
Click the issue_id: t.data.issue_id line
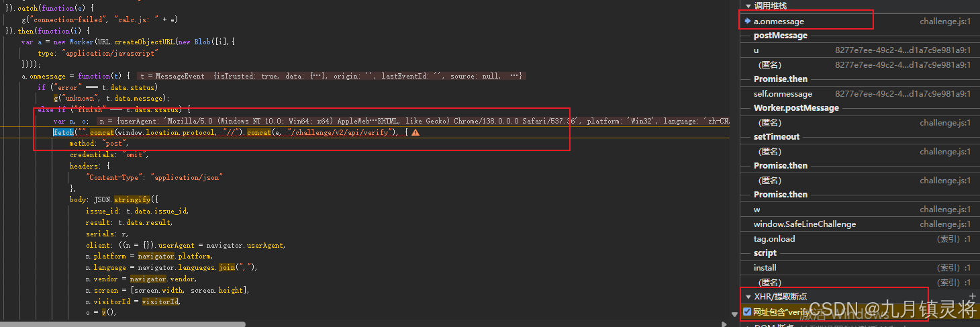(138, 211)
